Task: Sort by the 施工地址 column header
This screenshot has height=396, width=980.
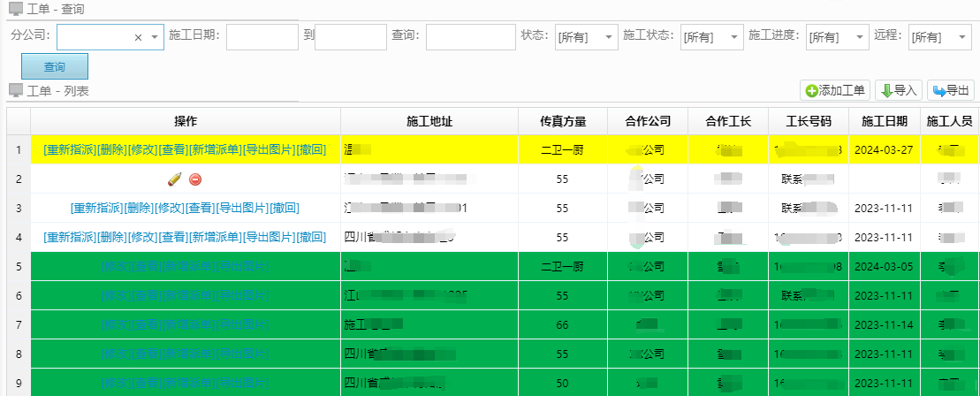Action: (x=429, y=121)
